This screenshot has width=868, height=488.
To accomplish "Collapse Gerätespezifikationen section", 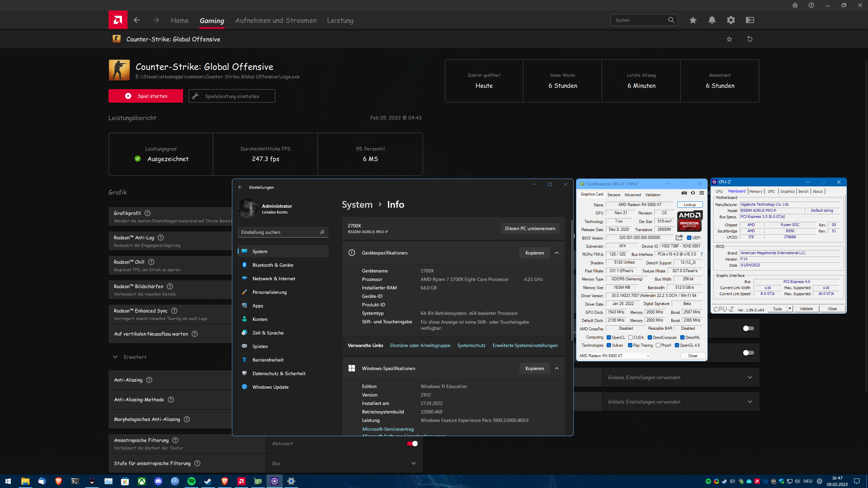I will [x=557, y=253].
